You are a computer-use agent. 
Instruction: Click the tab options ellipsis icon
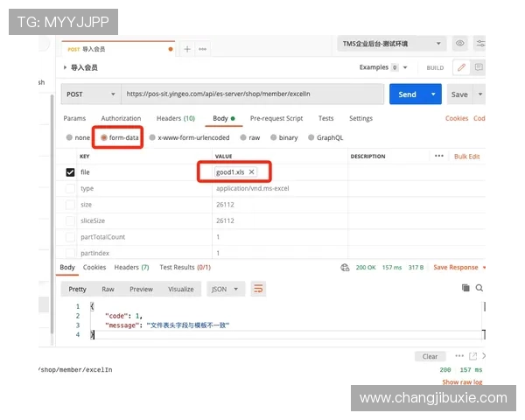click(x=202, y=49)
